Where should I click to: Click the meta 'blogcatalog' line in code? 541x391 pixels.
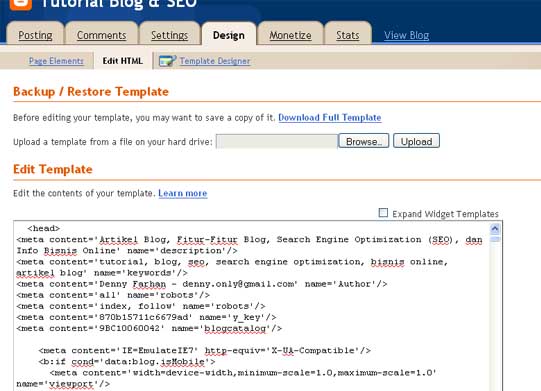click(x=149, y=328)
